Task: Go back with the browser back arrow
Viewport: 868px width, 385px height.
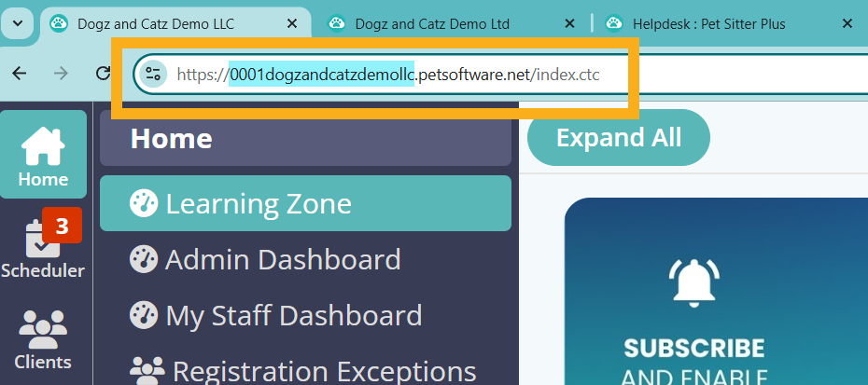Action: click(x=20, y=73)
